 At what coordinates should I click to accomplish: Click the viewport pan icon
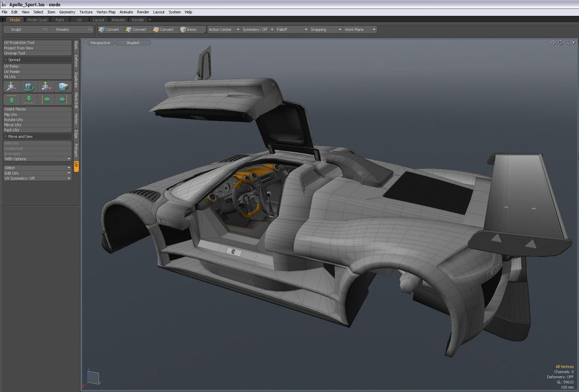click(553, 43)
